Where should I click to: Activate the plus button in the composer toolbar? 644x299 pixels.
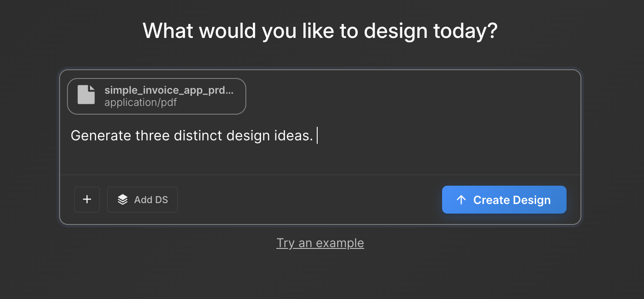(87, 200)
